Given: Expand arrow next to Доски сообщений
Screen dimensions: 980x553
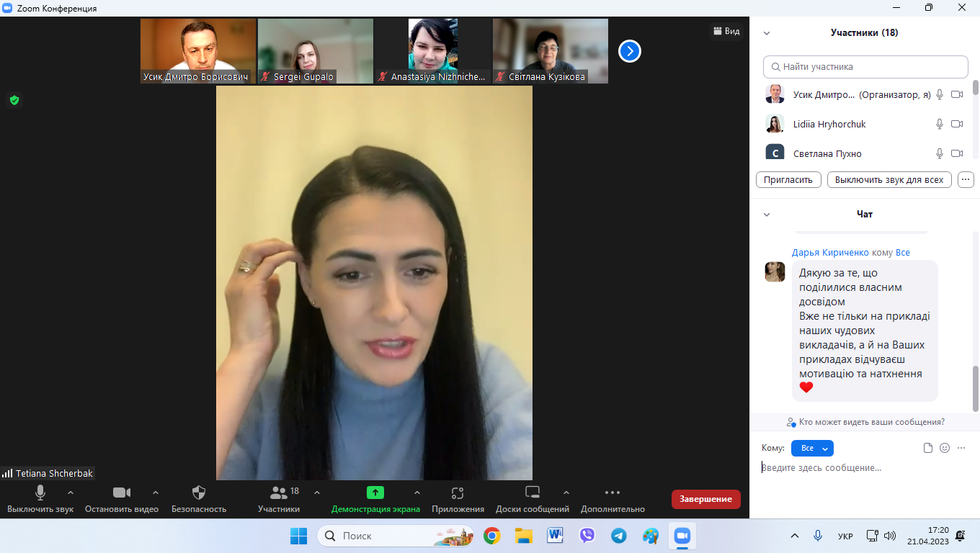Looking at the screenshot, I should (x=566, y=493).
